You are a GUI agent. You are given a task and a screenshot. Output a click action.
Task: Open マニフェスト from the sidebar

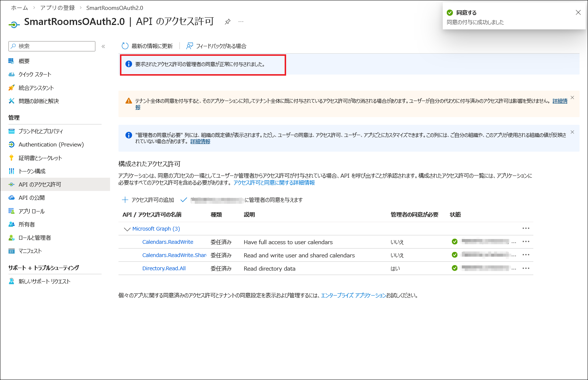point(30,251)
